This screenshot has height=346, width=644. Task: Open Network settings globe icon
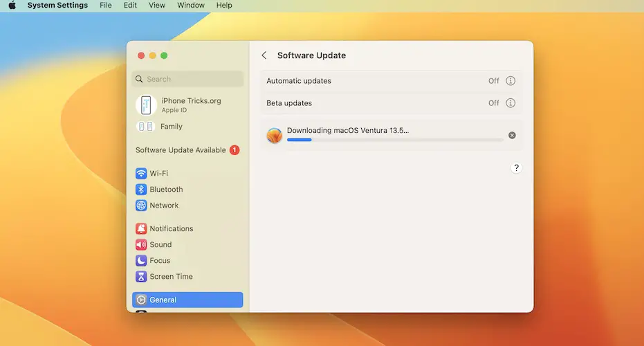[x=141, y=206]
